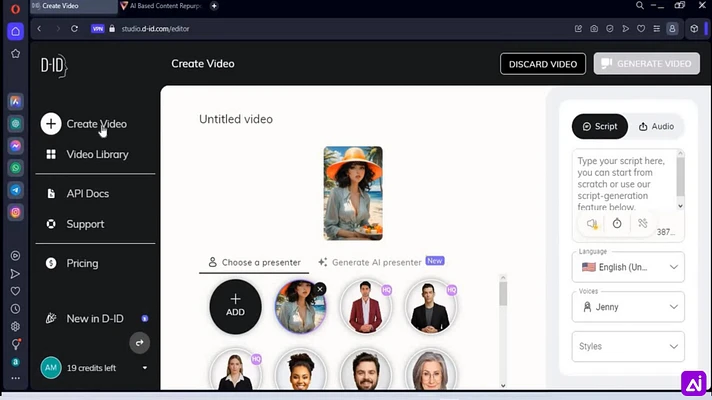The width and height of the screenshot is (712, 400).
Task: Remove the selected beach woman presenter
Action: click(320, 289)
